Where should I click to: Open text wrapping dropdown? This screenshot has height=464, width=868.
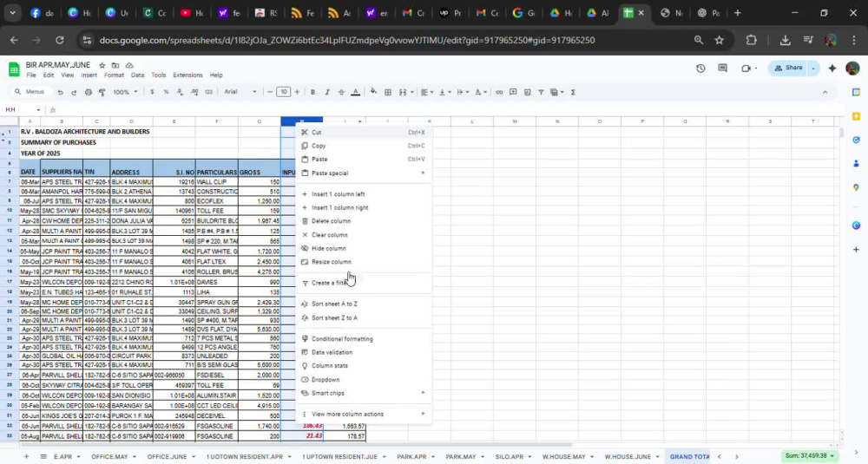463,92
